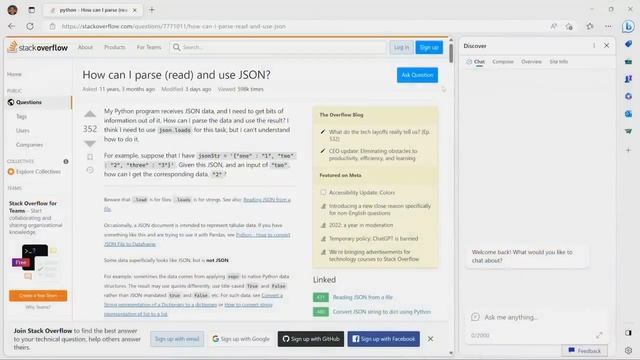The image size is (640, 360).
Task: Open the Products menu
Action: 115,47
